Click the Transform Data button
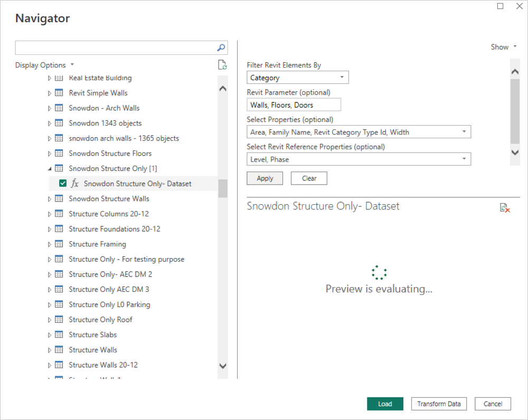 439,404
